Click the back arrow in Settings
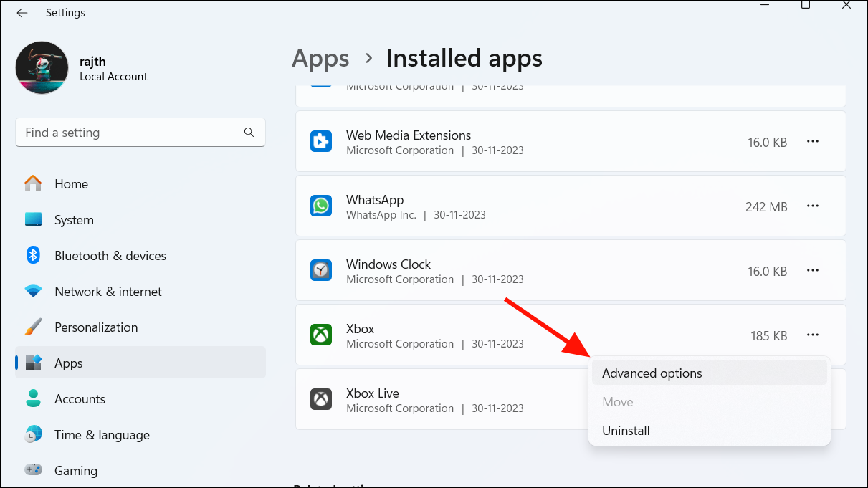 coord(22,13)
